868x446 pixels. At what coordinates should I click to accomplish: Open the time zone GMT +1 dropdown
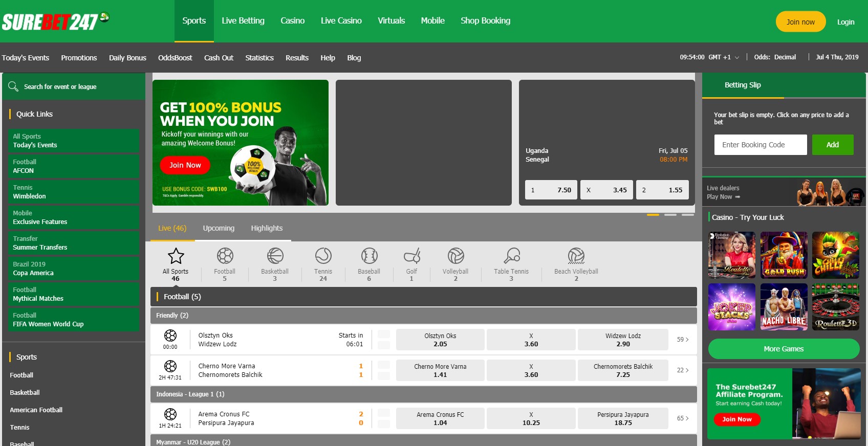coord(724,57)
